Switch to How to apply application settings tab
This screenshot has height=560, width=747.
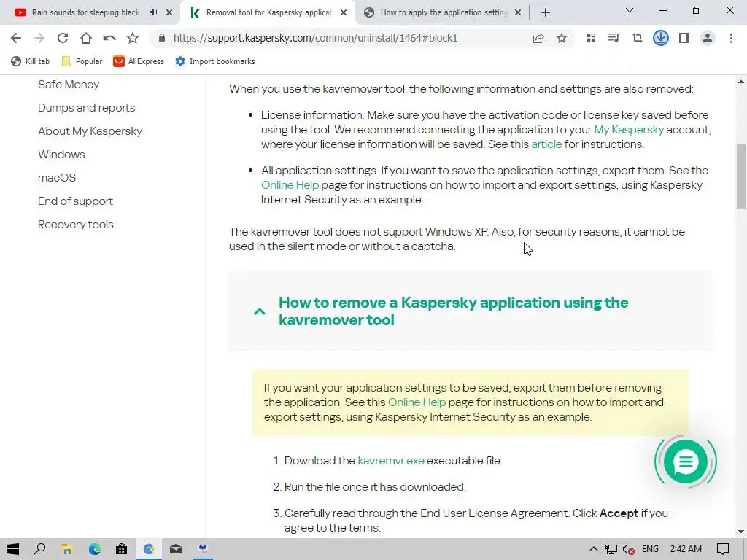444,12
